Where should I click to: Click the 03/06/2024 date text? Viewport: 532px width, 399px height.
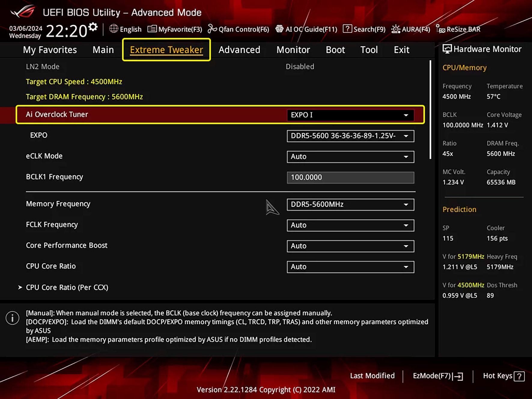point(26,28)
